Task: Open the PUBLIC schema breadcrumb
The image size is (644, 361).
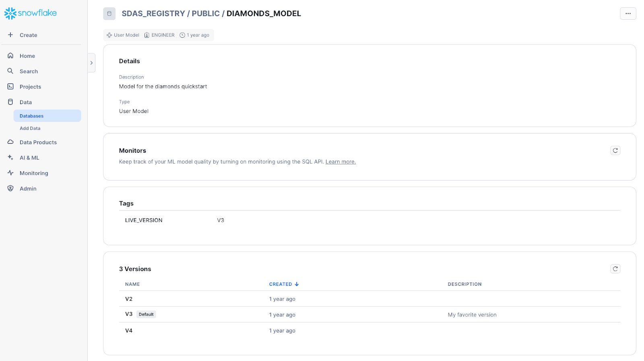Action: coord(206,14)
